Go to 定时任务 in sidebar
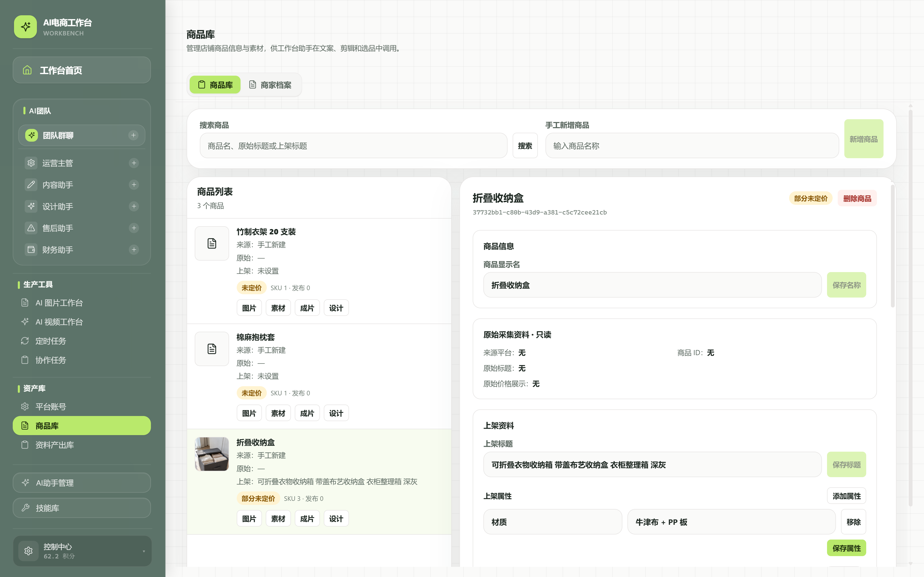 [82, 341]
